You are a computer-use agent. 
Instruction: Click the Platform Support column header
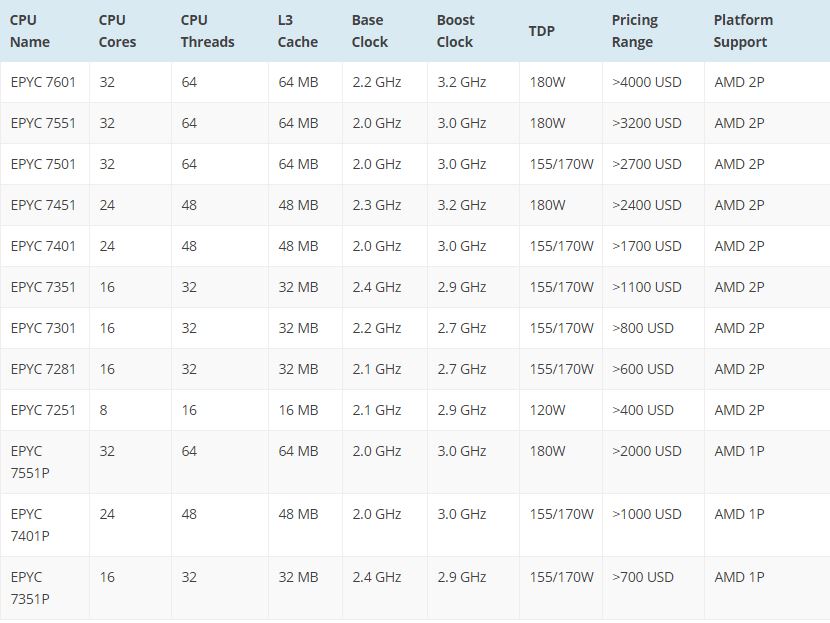tap(743, 31)
